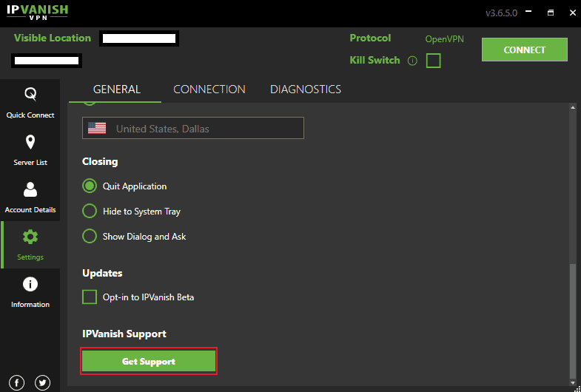Click the IPVanish VPN logo

pyautogui.click(x=38, y=12)
